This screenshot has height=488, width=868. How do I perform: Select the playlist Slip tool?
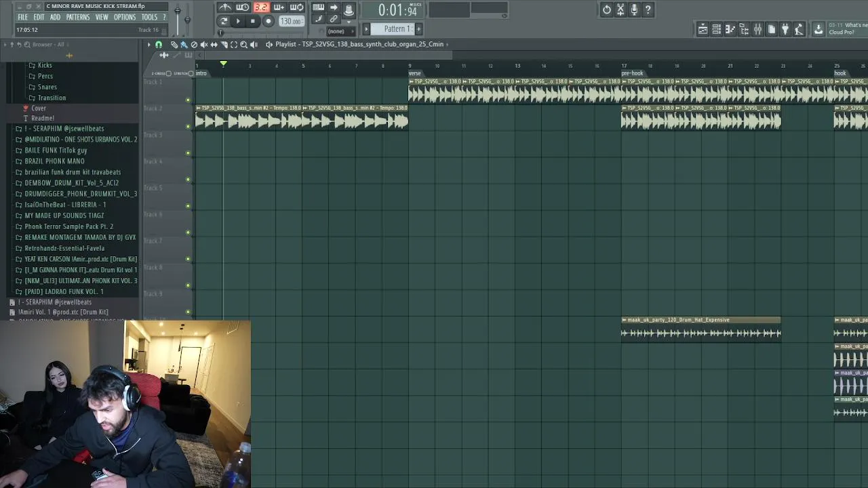click(x=214, y=45)
